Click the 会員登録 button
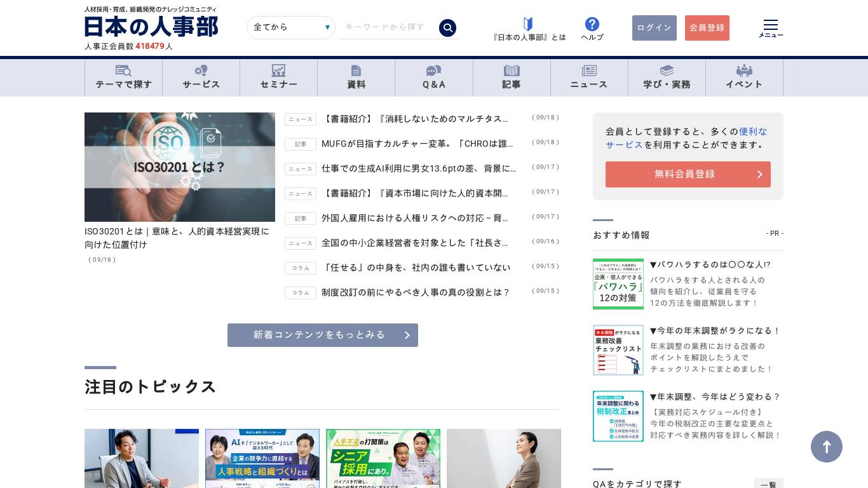Image resolution: width=868 pixels, height=488 pixels. (707, 28)
